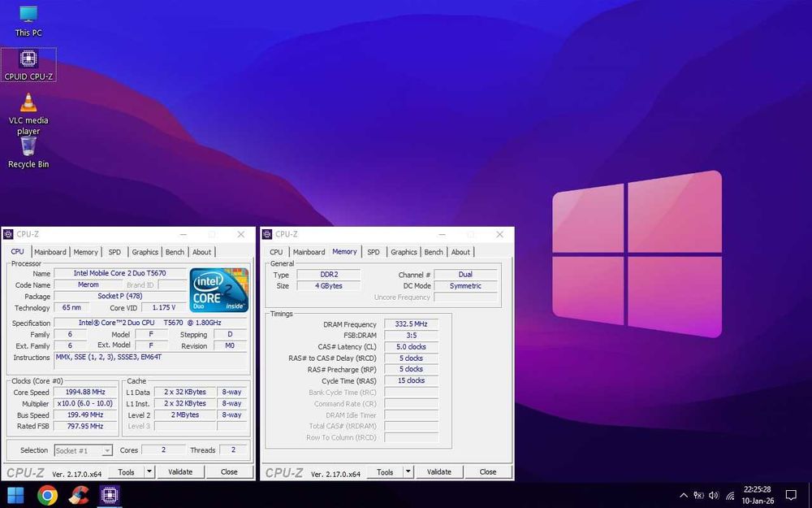Screen dimensions: 812x508
Task: Switch to Mainboard tab in left CPU-Z window
Action: [x=50, y=252]
